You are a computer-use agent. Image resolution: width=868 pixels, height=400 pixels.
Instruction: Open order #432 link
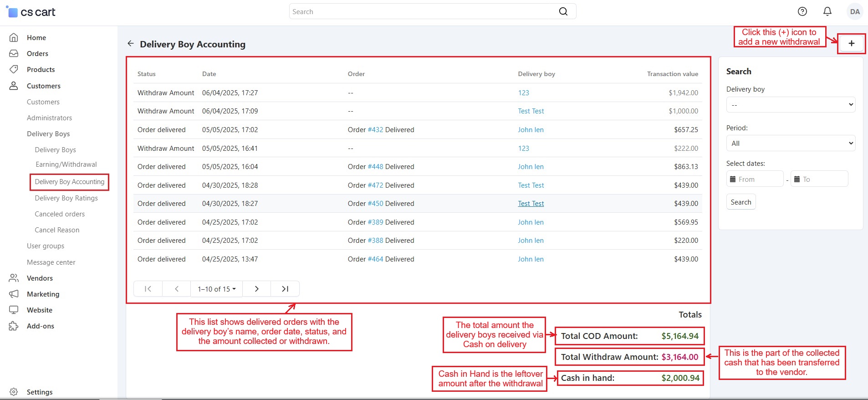pyautogui.click(x=375, y=130)
